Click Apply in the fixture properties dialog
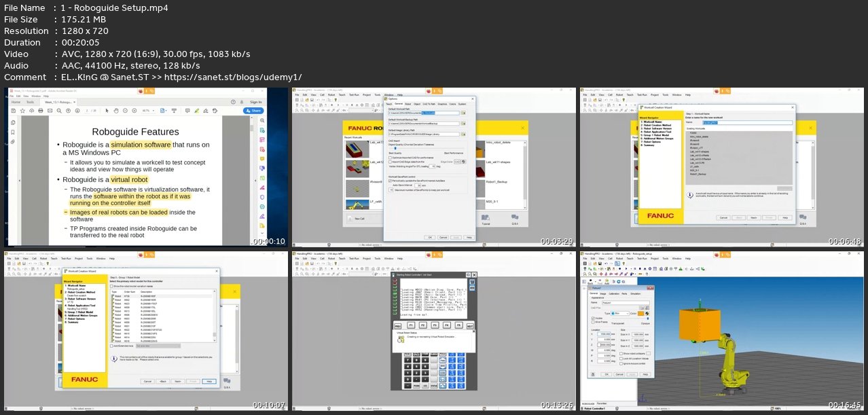868x415 pixels. point(632,374)
